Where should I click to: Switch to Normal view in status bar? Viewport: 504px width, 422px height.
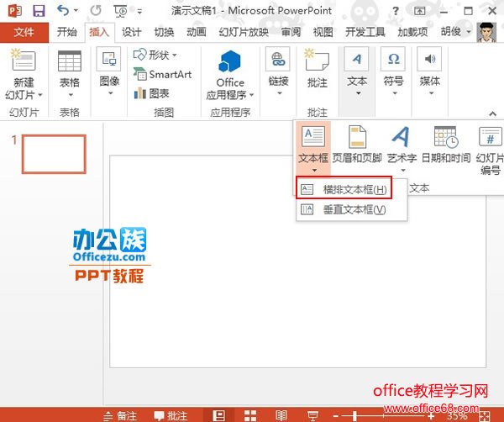coord(218,415)
